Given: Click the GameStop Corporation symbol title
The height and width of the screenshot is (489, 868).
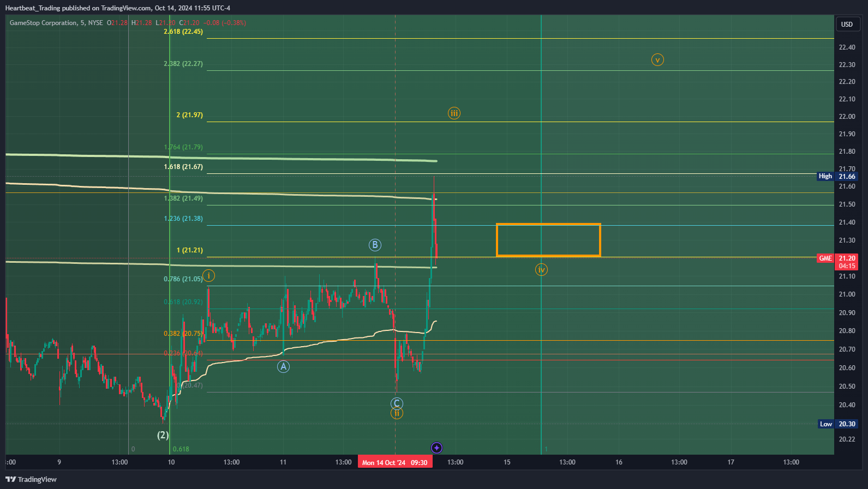Looking at the screenshot, I should 44,23.
